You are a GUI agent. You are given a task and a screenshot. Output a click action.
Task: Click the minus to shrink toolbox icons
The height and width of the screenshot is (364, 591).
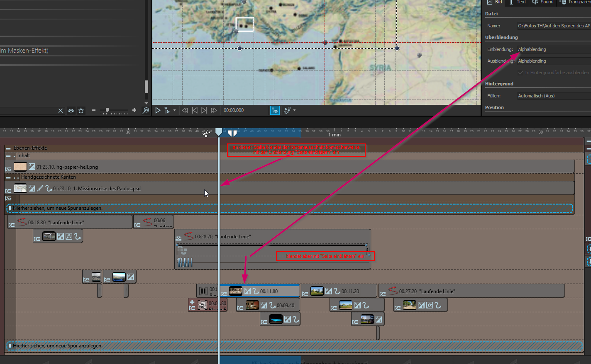pos(93,110)
